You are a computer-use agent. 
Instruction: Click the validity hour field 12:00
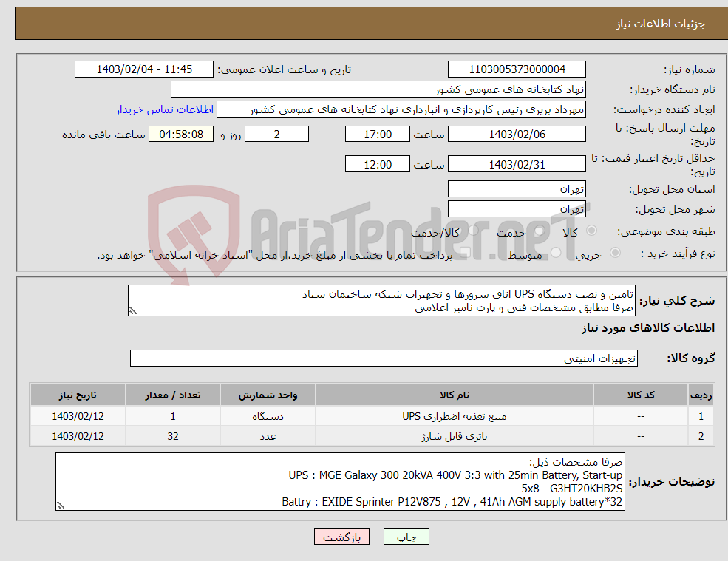pyautogui.click(x=378, y=164)
